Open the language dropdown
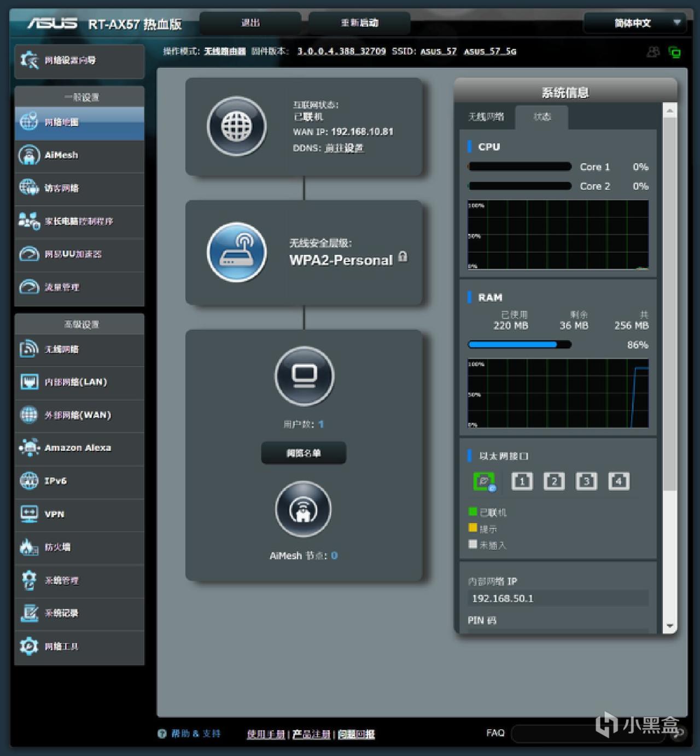This screenshot has width=700, height=756. (x=635, y=23)
